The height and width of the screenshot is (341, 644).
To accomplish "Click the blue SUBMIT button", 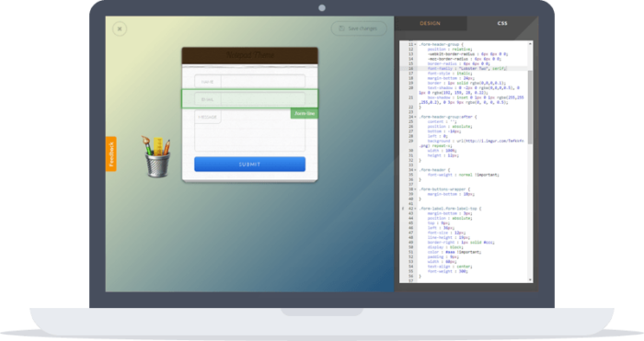I will point(249,165).
